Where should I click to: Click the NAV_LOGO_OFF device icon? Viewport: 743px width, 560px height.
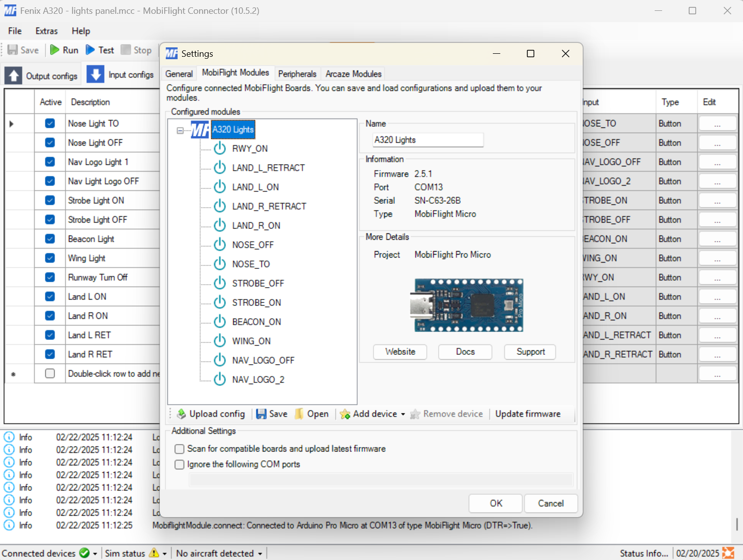220,360
